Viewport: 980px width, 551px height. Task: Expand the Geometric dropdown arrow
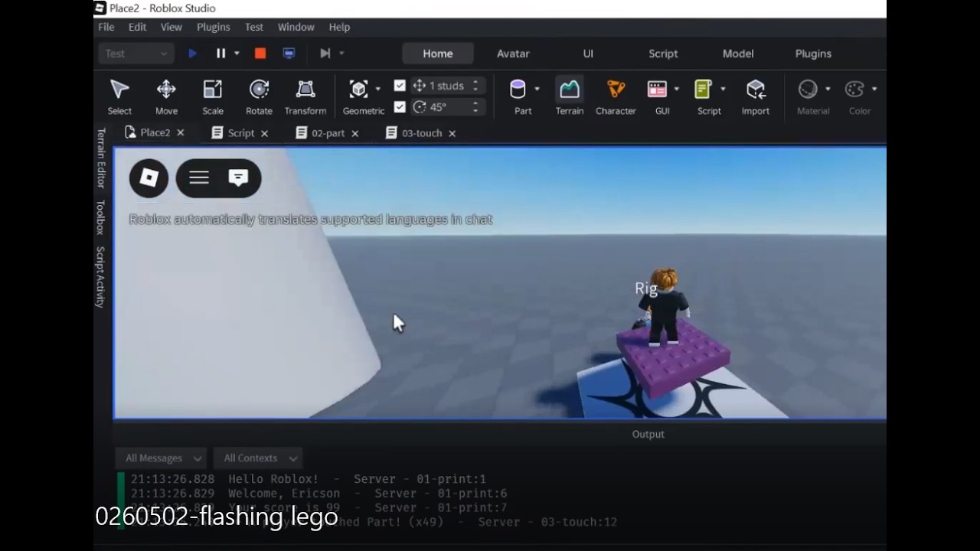coord(377,89)
